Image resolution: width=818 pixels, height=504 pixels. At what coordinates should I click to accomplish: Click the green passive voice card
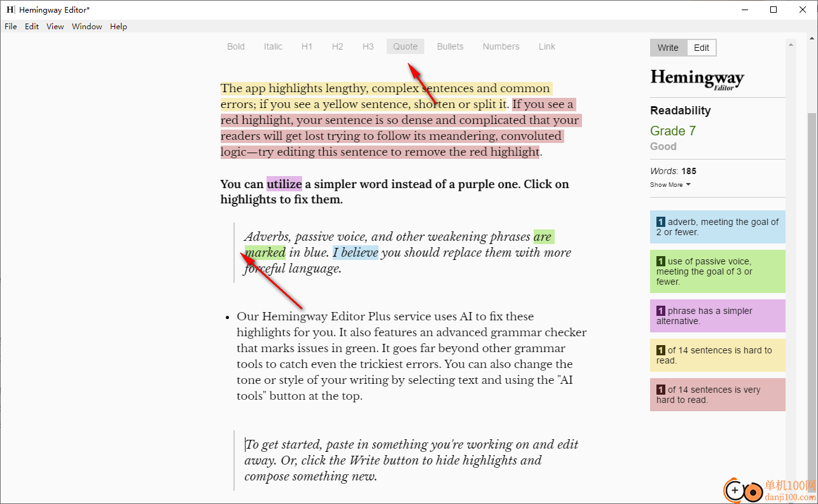pyautogui.click(x=717, y=271)
